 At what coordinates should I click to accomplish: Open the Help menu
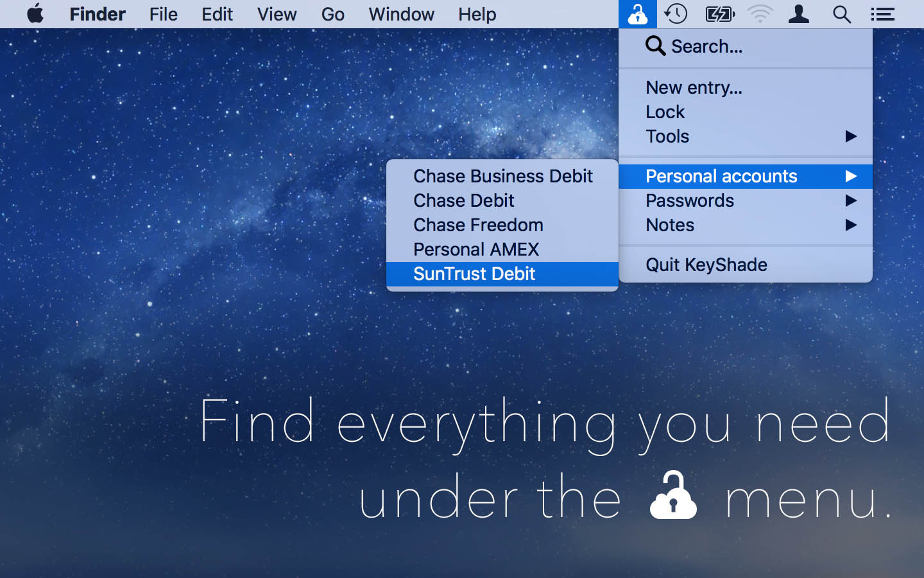pos(477,14)
